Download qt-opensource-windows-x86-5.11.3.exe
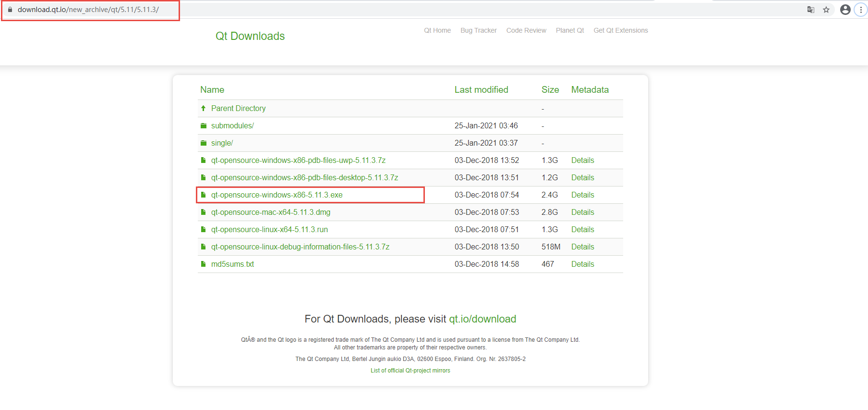Viewport: 868px width, 410px height. (277, 195)
